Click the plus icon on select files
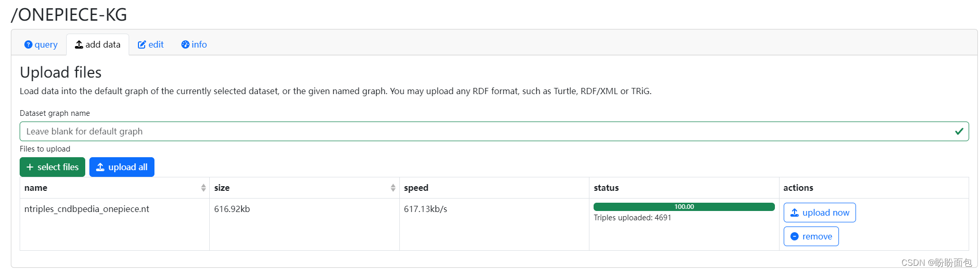Screen dimensions: 980x272 [x=30, y=168]
